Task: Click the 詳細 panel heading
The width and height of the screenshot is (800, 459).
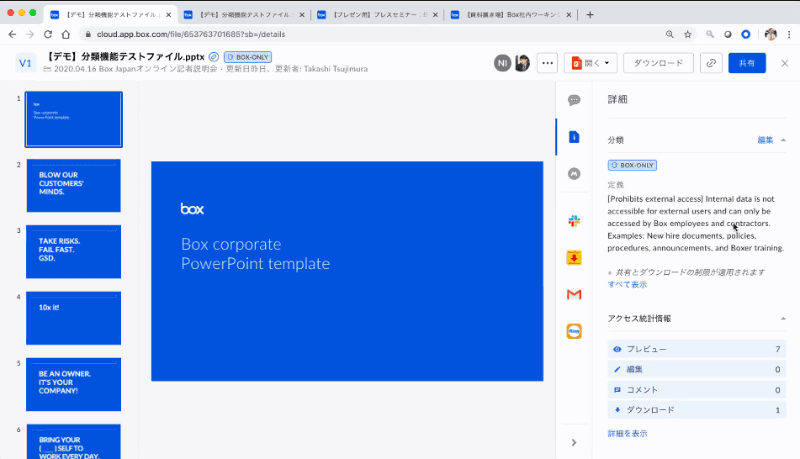Action: [x=617, y=99]
